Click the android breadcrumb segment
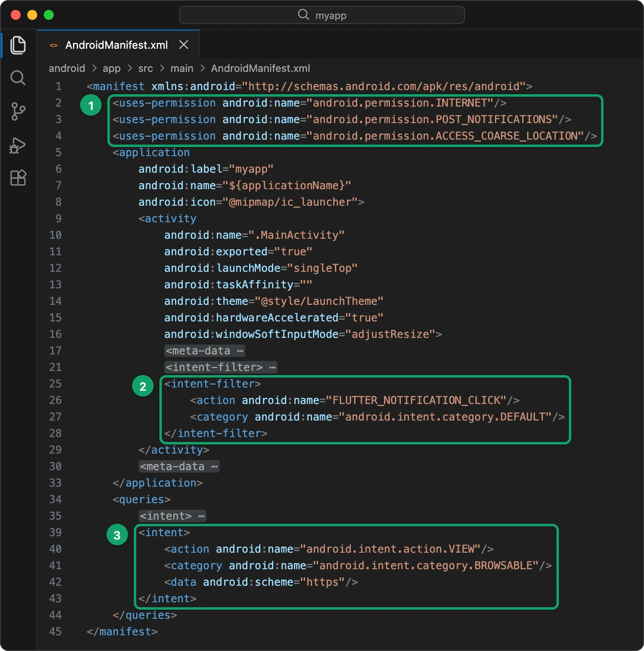Image resolution: width=644 pixels, height=651 pixels. (x=67, y=68)
